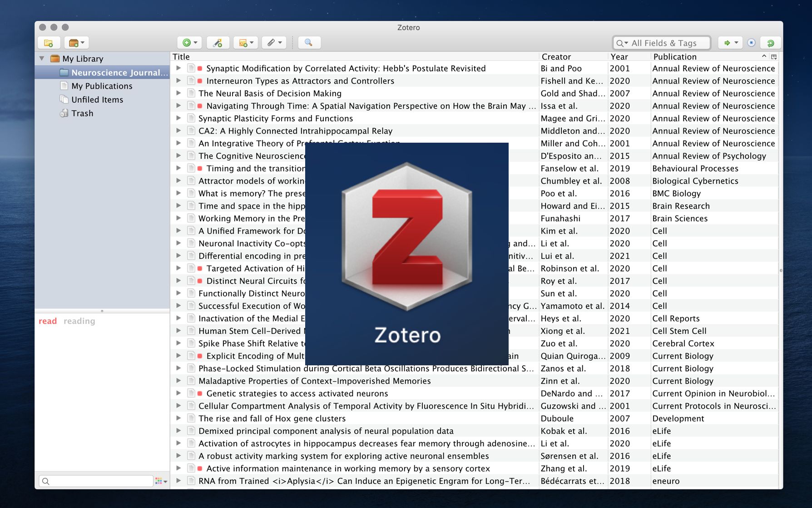Expand the Navigating Through Time row
Viewport: 812px width, 508px height.
pos(179,106)
